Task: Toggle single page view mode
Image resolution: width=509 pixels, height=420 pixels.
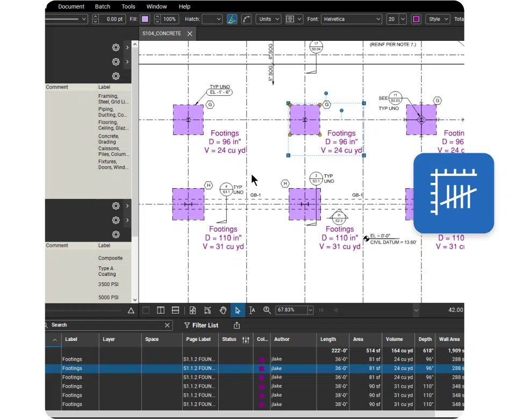Action: click(x=146, y=310)
